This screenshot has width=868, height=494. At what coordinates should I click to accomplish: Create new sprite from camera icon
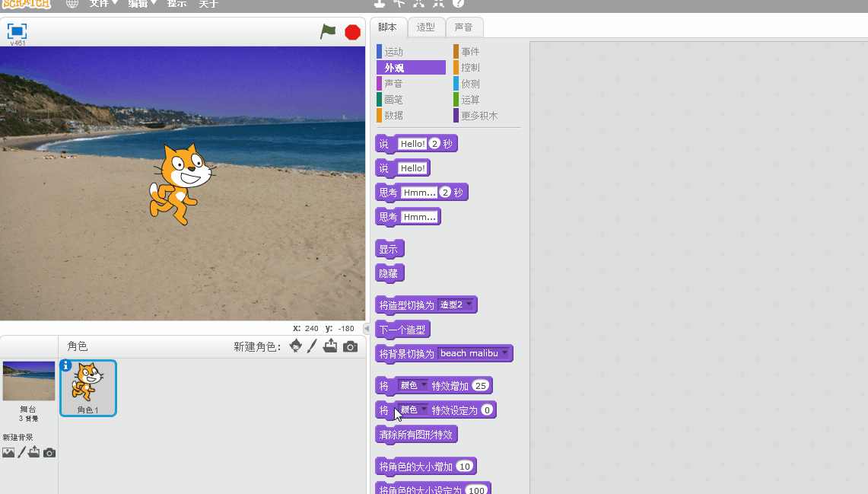(351, 346)
